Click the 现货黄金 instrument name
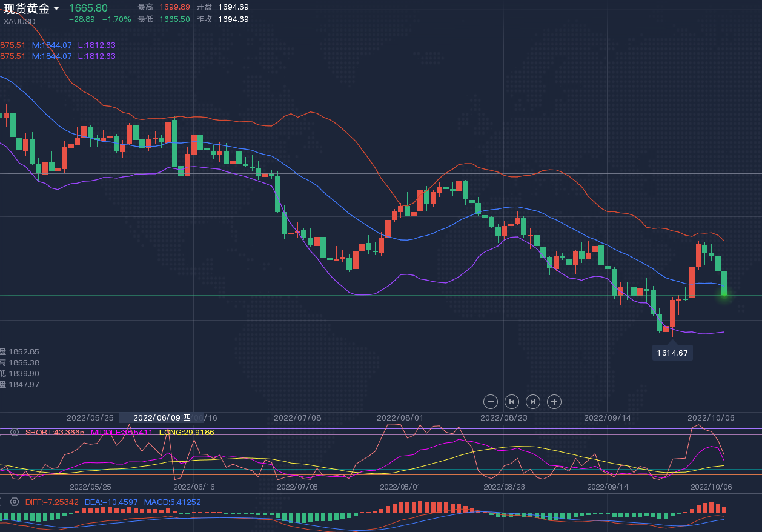Viewport: 762px width, 532px height. point(27,8)
